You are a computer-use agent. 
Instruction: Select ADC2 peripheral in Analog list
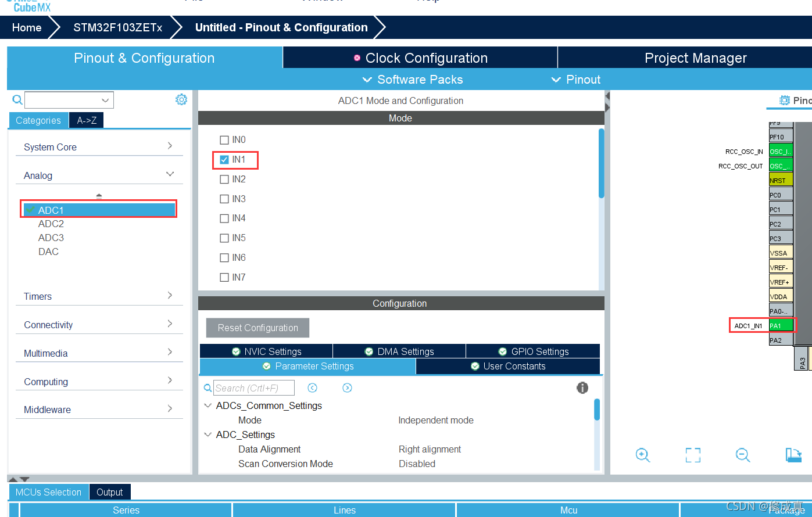coord(51,224)
